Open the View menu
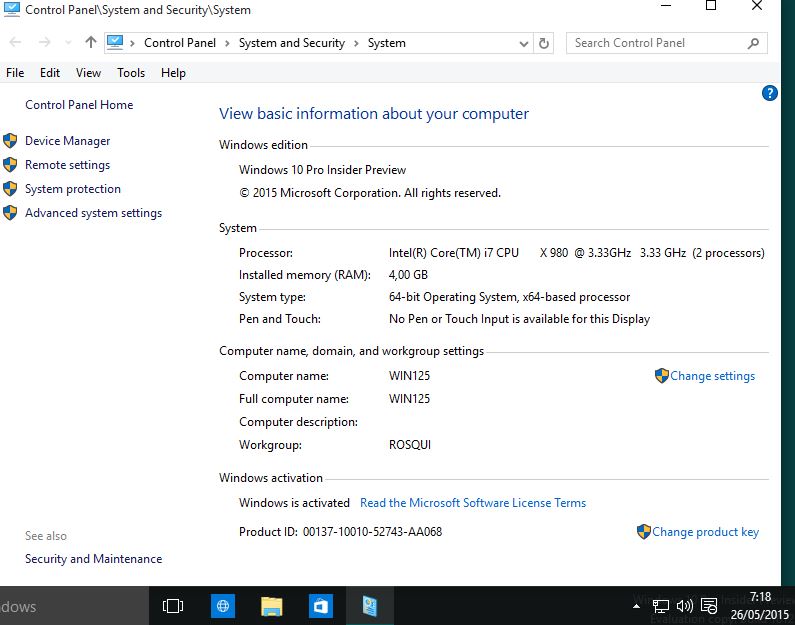This screenshot has width=795, height=625. [88, 73]
